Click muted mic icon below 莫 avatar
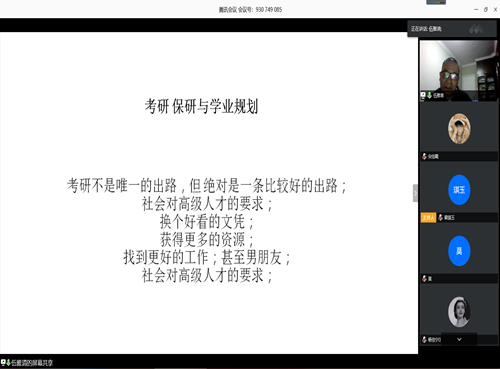 pyautogui.click(x=424, y=279)
